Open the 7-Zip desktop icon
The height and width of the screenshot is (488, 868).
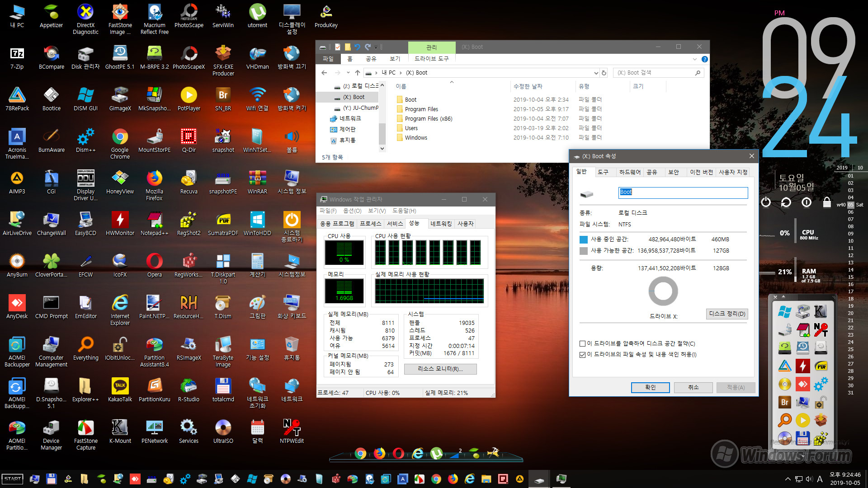click(17, 57)
